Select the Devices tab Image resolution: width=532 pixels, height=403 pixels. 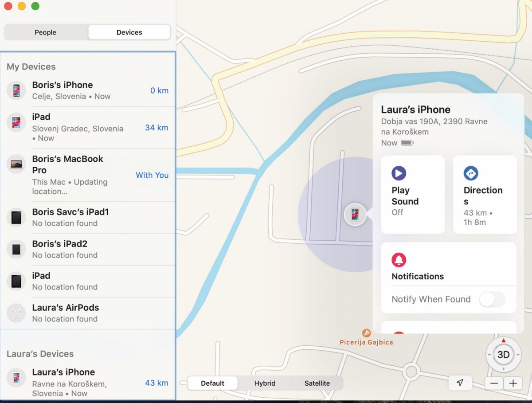coord(129,32)
